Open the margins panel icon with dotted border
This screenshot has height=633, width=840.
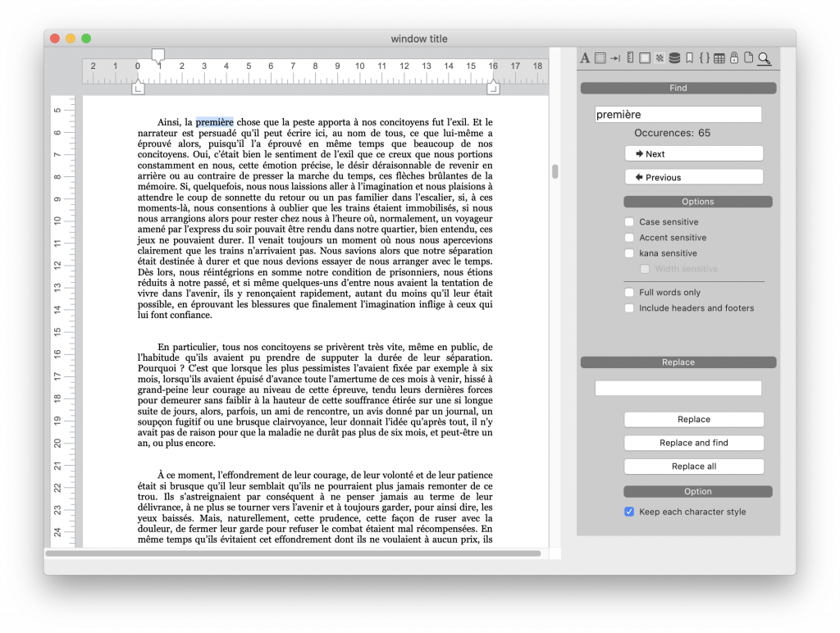[x=600, y=58]
